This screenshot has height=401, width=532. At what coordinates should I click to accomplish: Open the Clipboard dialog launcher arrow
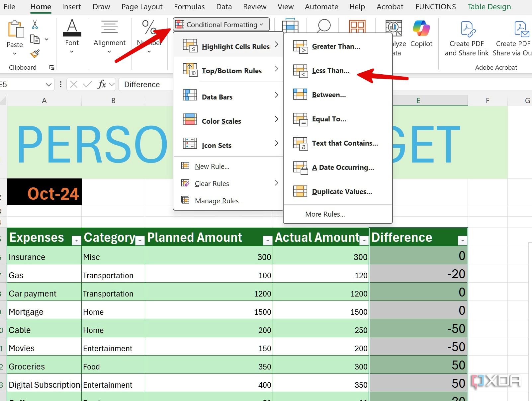52,67
